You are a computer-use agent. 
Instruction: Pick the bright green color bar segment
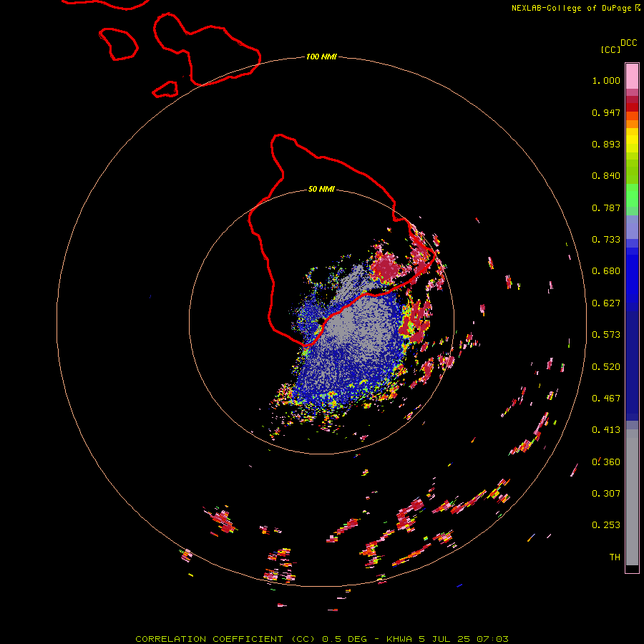tap(632, 195)
